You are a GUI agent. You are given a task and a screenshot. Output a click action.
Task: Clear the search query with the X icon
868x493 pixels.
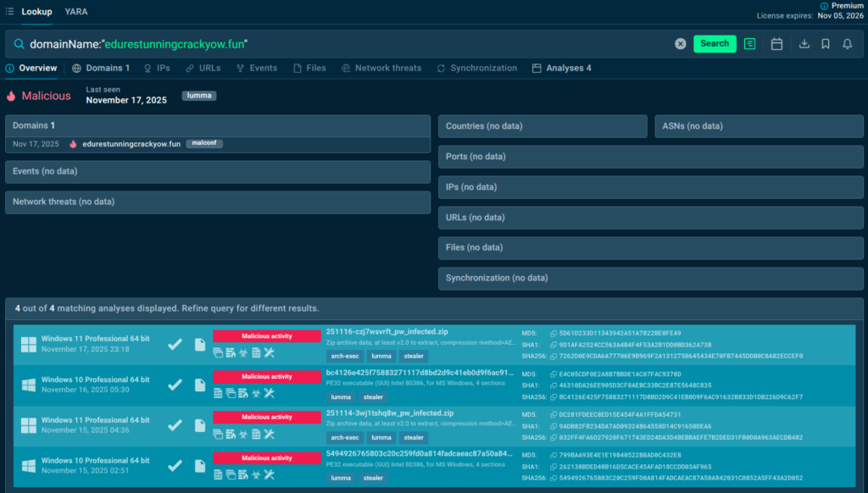point(680,44)
